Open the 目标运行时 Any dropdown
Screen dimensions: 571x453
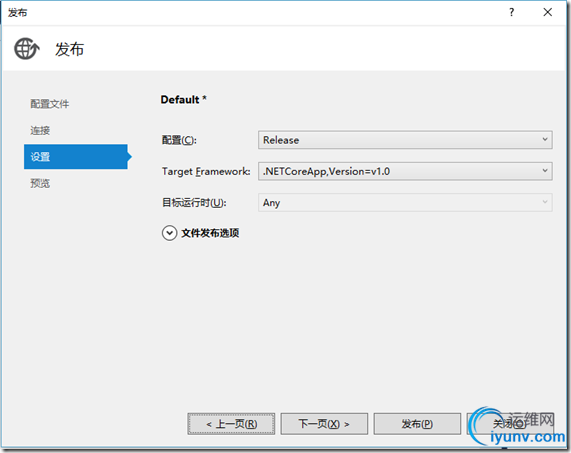405,203
